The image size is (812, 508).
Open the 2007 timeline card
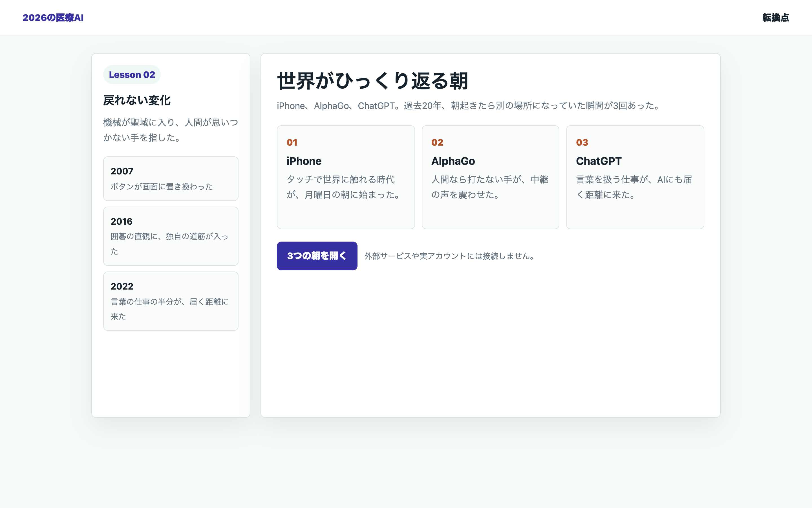pyautogui.click(x=171, y=178)
